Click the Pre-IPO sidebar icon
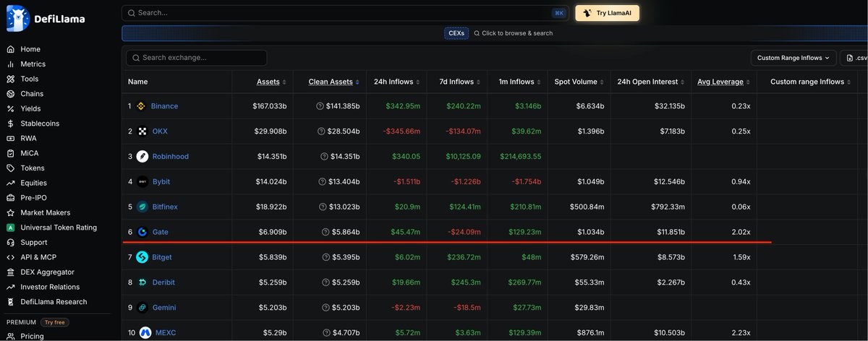Viewport: 868px width, 341px height. point(11,198)
